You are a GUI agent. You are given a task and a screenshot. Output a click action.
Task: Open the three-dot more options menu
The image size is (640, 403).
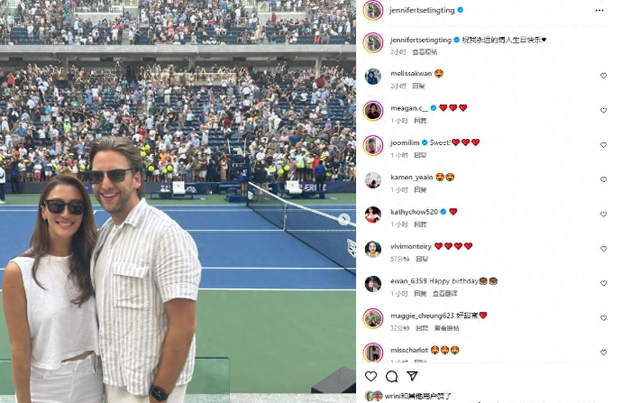(599, 10)
